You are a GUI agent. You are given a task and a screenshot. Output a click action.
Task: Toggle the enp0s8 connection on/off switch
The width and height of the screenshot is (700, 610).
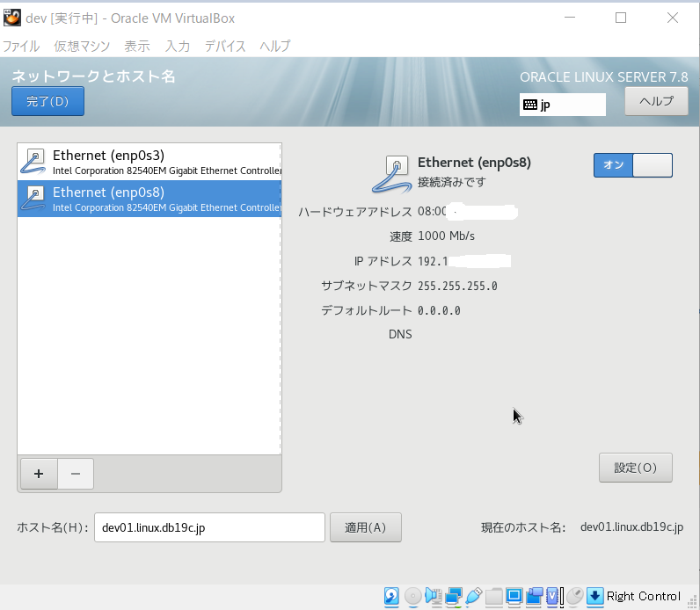coord(632,165)
